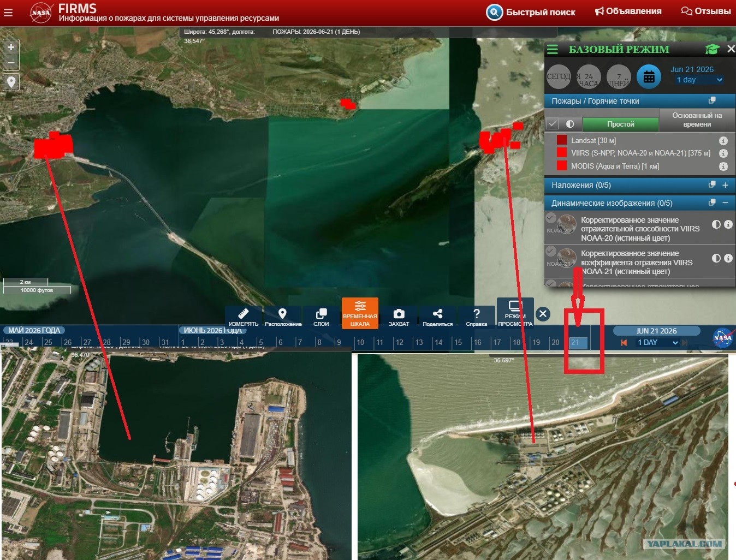The width and height of the screenshot is (736, 560).
Task: Click the NOAA-21 imagery thumbnail
Action: (567, 258)
